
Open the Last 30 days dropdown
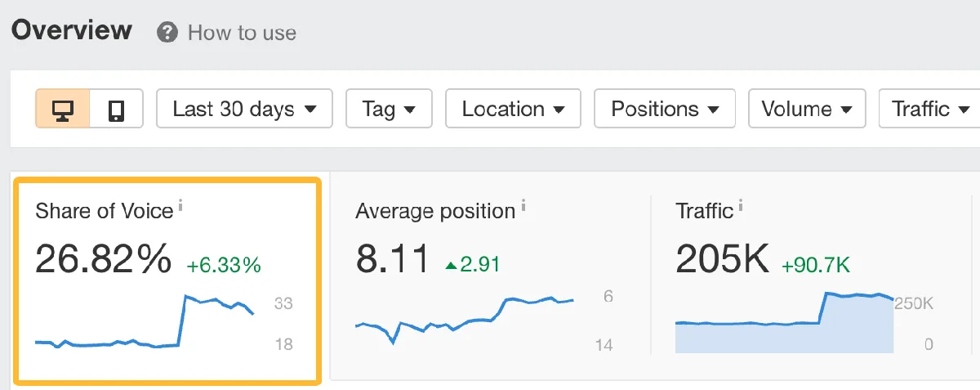tap(244, 109)
